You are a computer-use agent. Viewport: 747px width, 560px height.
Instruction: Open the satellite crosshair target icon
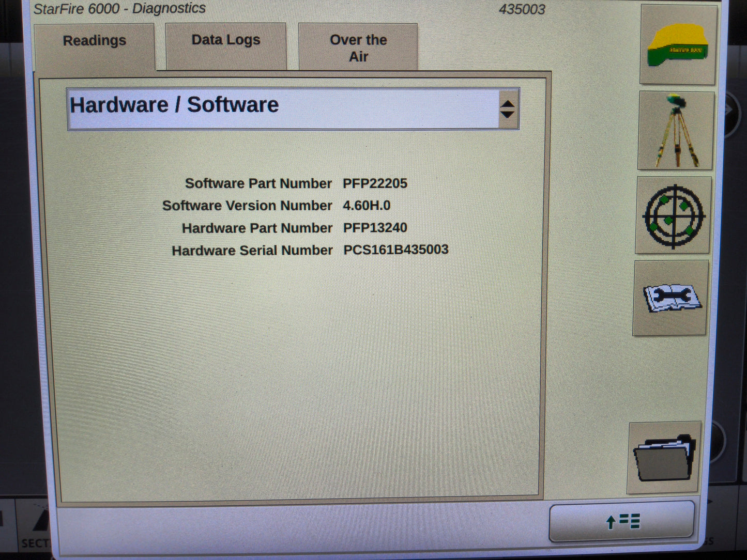click(674, 215)
